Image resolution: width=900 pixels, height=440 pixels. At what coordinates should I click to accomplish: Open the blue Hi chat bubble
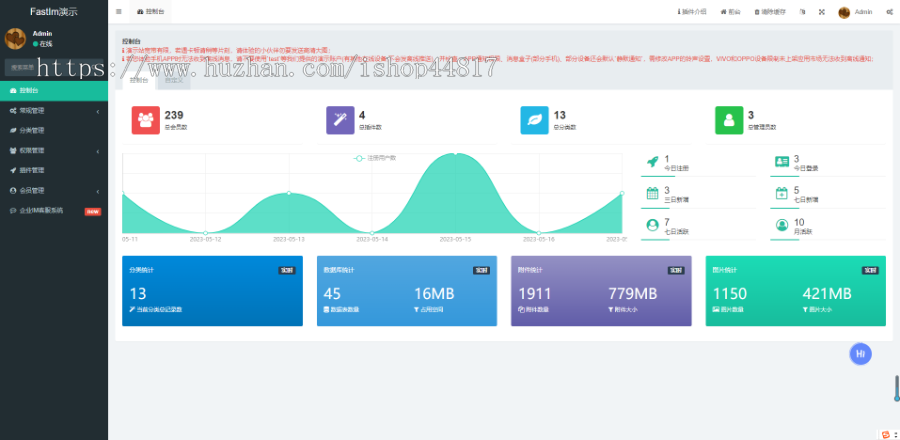point(860,354)
